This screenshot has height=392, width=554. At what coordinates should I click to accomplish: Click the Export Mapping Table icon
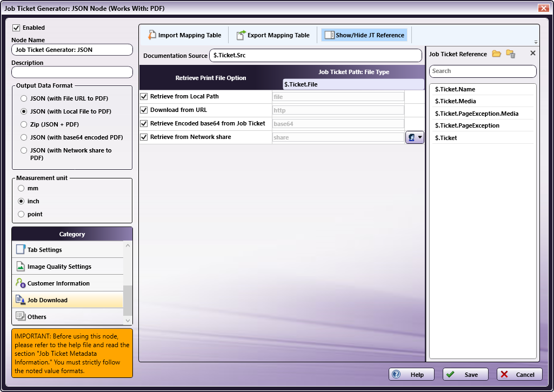tap(241, 35)
